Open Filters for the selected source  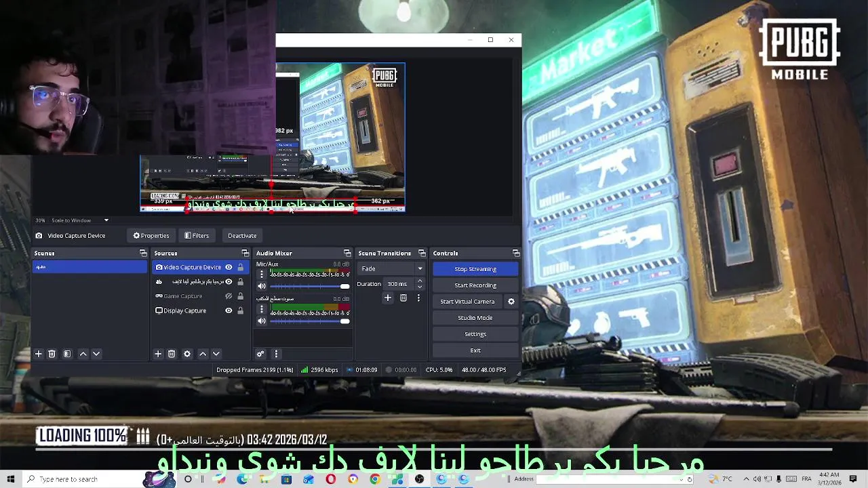click(x=197, y=236)
